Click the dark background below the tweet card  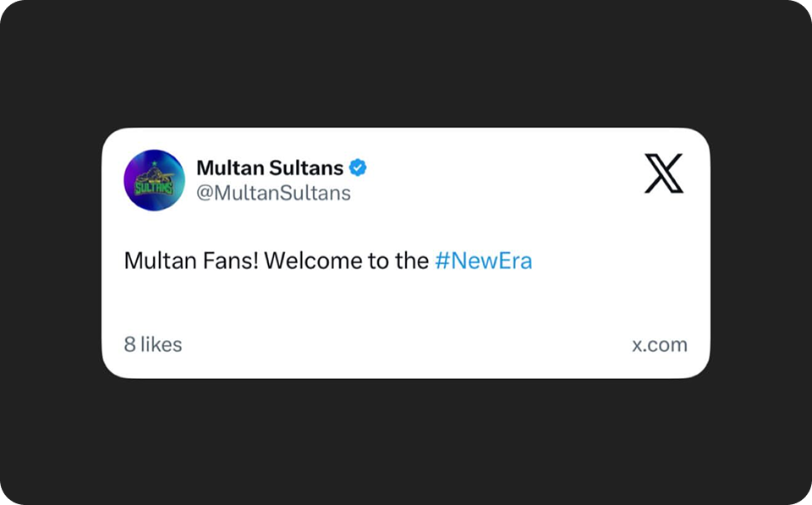click(406, 440)
